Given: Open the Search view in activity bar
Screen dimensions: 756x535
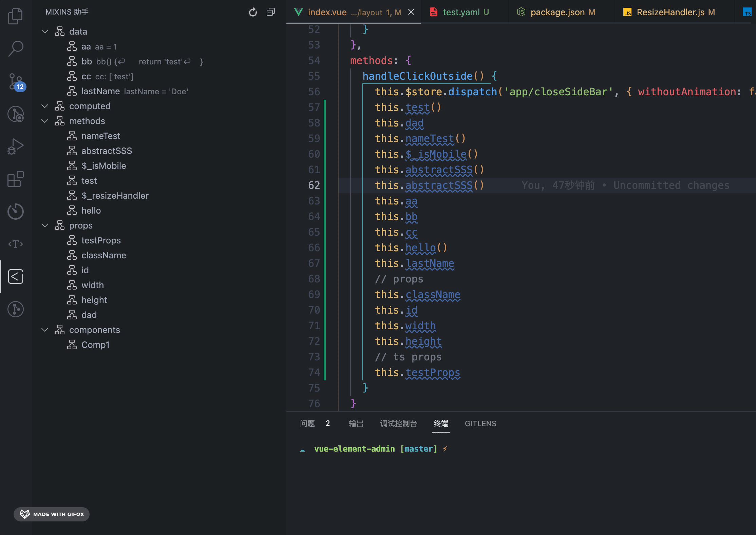Looking at the screenshot, I should click(15, 48).
